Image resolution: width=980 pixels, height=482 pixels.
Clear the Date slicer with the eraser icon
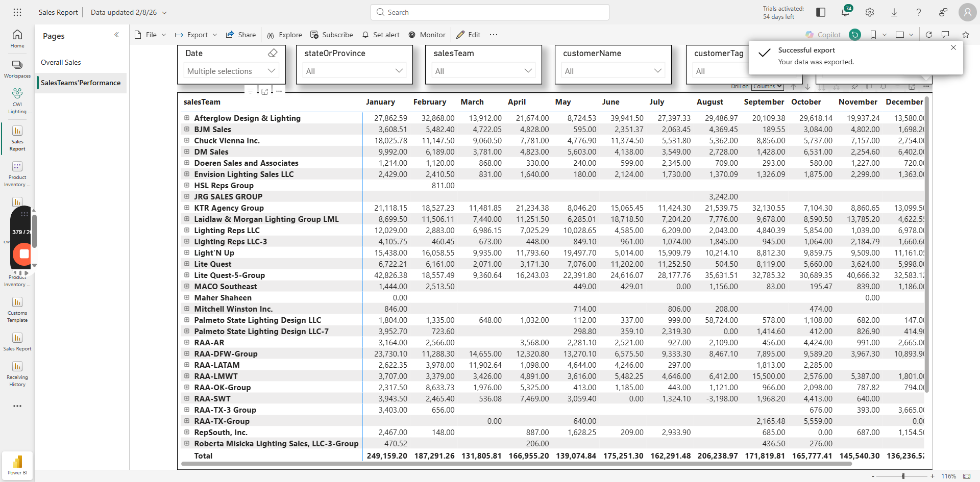click(273, 53)
